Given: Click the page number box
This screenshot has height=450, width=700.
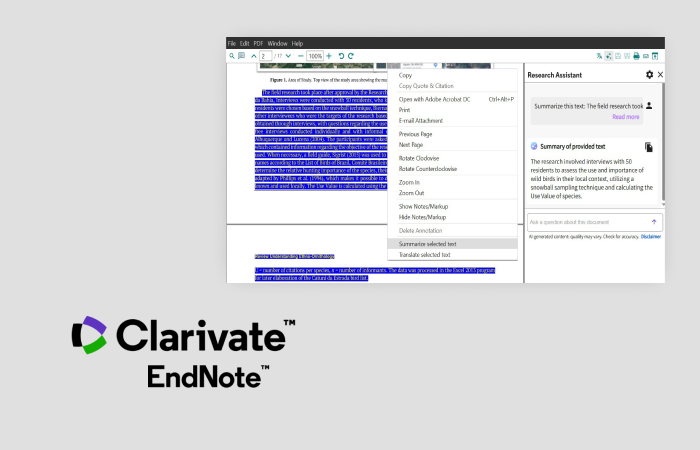Looking at the screenshot, I should tap(266, 56).
